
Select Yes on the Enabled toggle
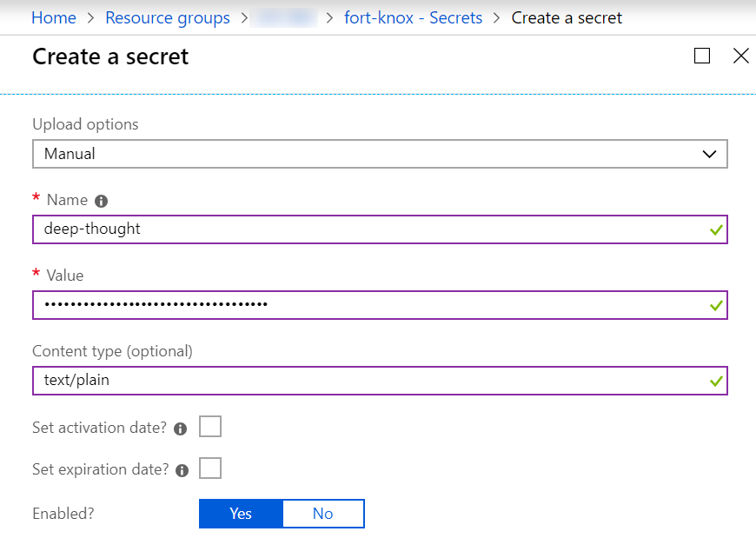click(241, 514)
